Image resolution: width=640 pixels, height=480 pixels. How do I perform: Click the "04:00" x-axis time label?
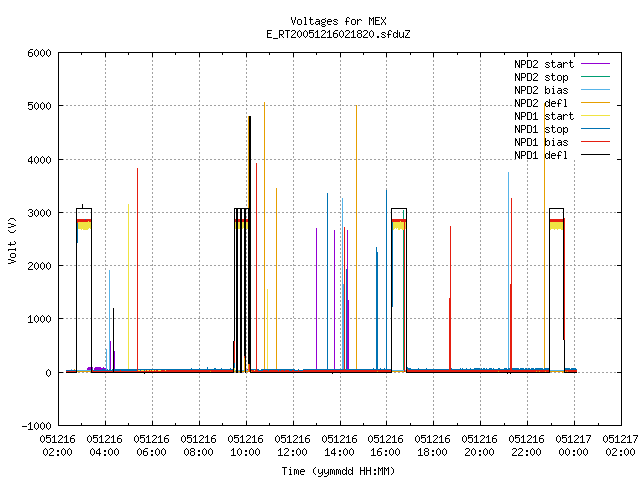click(104, 452)
